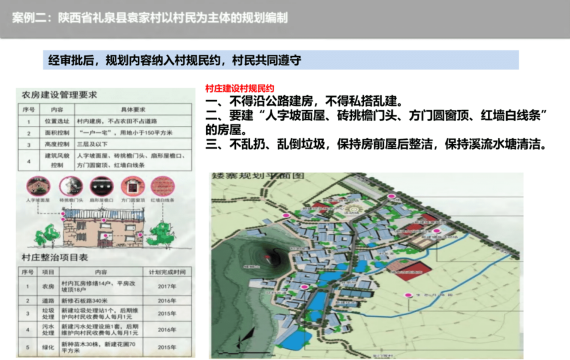Select the large red building block on map
Viewport: 570px width, 360px height.
[410, 270]
